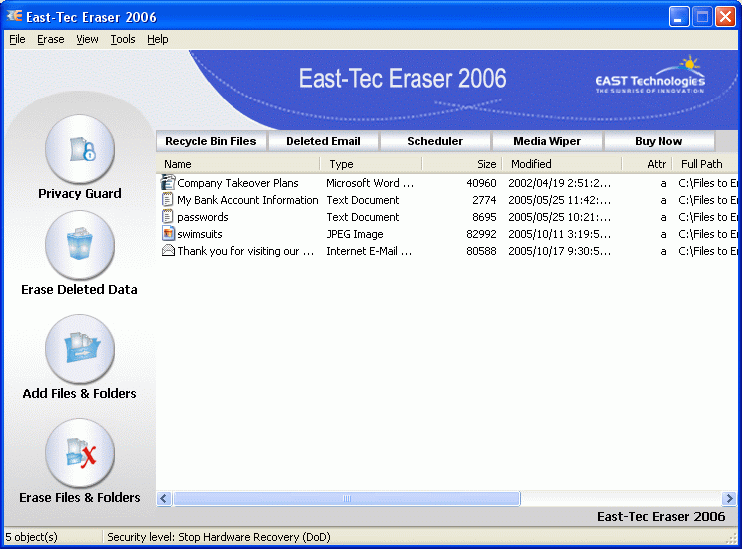Click the Erase Files & Folders icon
The width and height of the screenshot is (742, 549).
click(80, 453)
